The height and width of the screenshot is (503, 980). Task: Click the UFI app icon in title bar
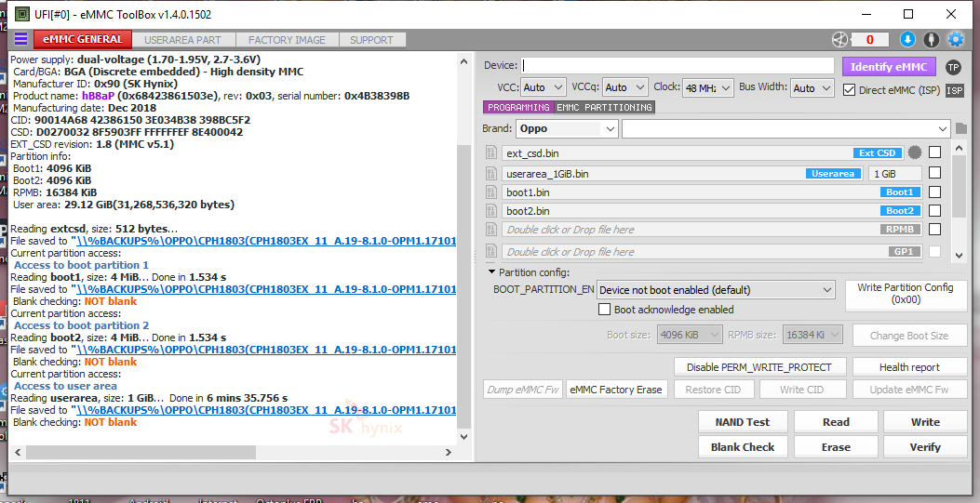tap(21, 14)
